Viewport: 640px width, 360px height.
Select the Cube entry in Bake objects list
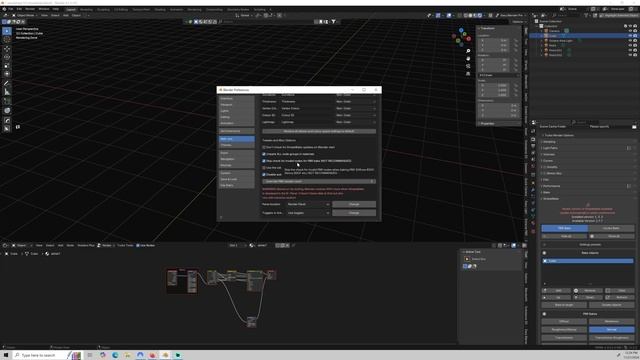click(588, 261)
